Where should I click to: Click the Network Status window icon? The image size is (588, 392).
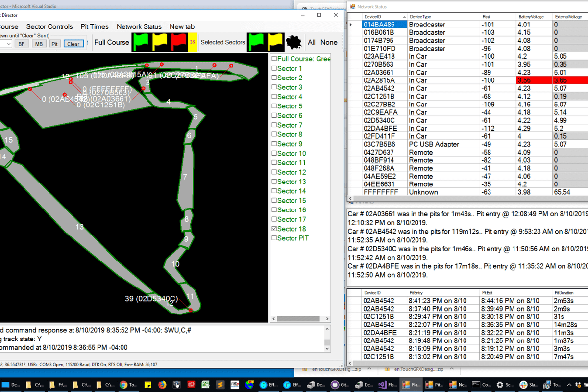pyautogui.click(x=352, y=7)
